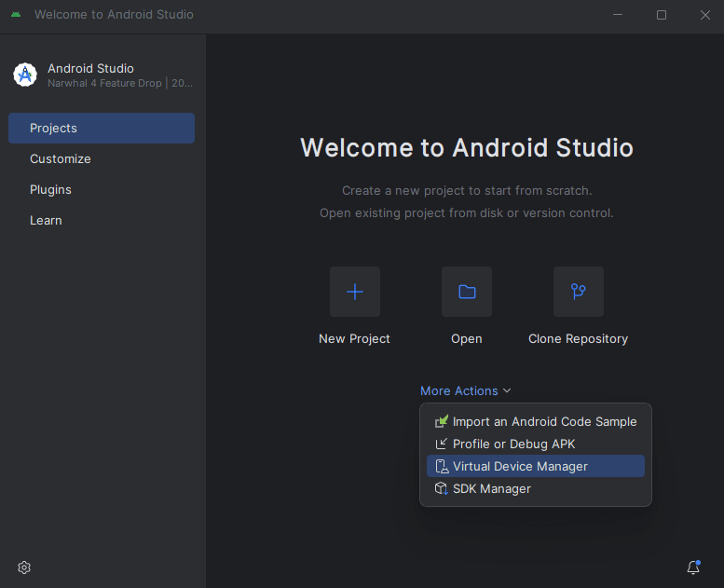Select Import an Android Code Sample

coord(544,421)
